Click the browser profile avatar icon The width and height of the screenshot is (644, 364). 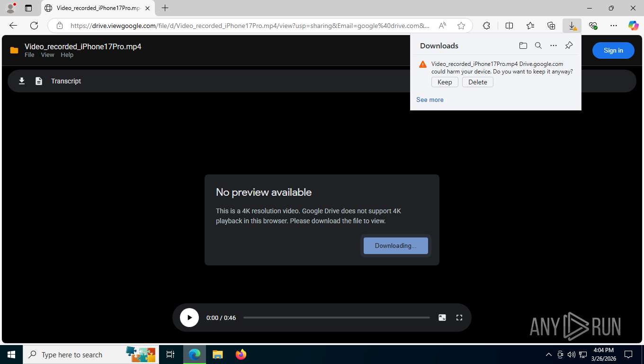[10, 8]
